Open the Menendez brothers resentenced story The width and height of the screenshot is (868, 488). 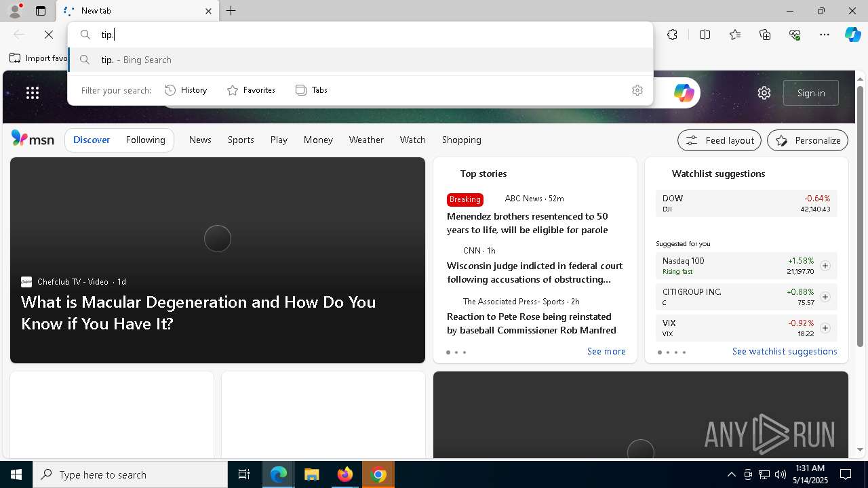tap(527, 223)
